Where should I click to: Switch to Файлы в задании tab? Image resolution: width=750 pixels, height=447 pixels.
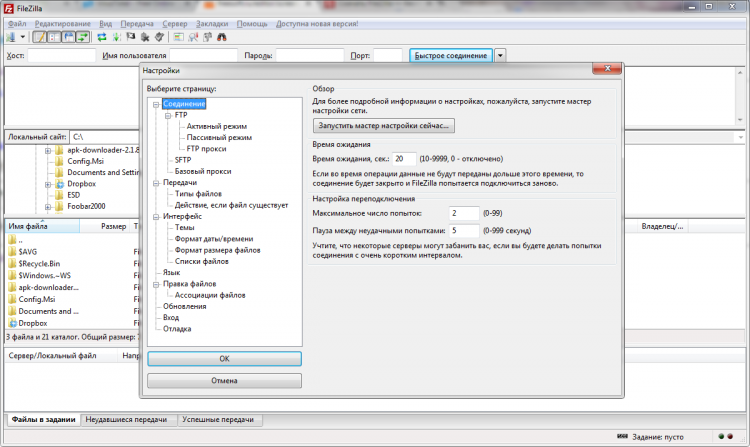(44, 419)
